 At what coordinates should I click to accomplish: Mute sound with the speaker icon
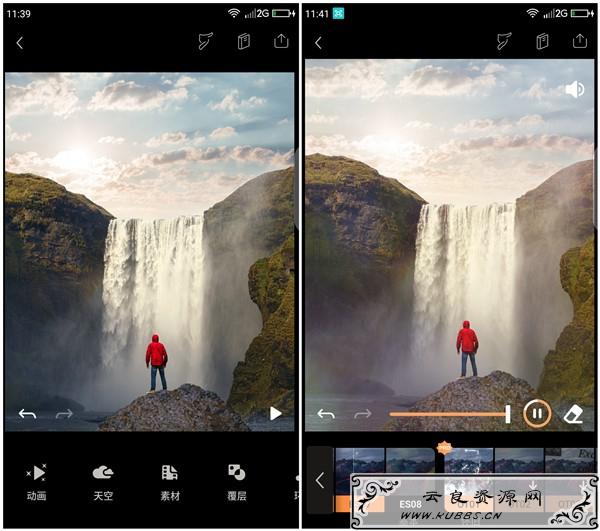[575, 90]
